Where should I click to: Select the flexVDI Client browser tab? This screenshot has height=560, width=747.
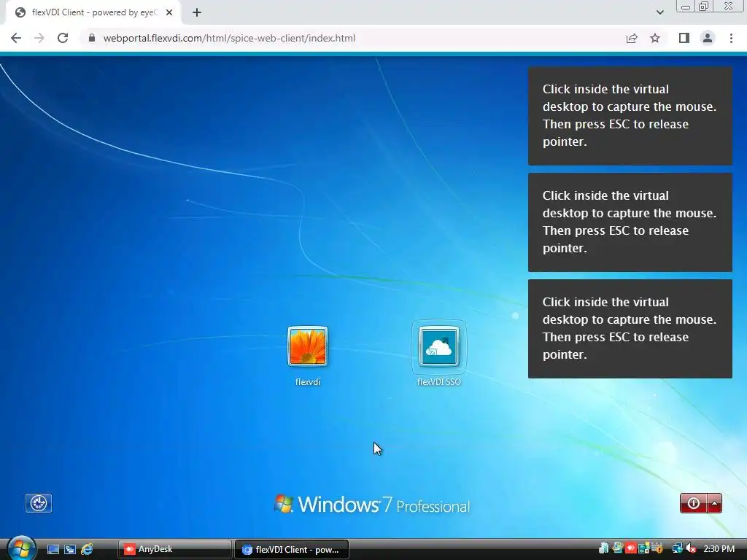[x=93, y=12]
